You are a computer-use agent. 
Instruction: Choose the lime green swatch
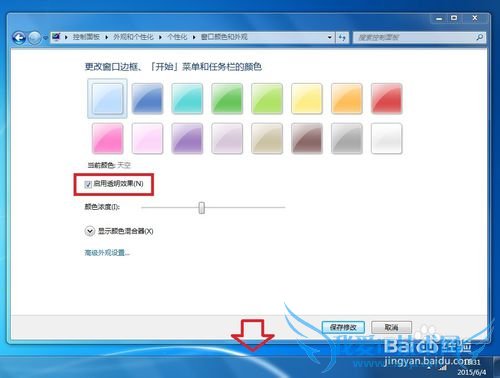coord(267,99)
